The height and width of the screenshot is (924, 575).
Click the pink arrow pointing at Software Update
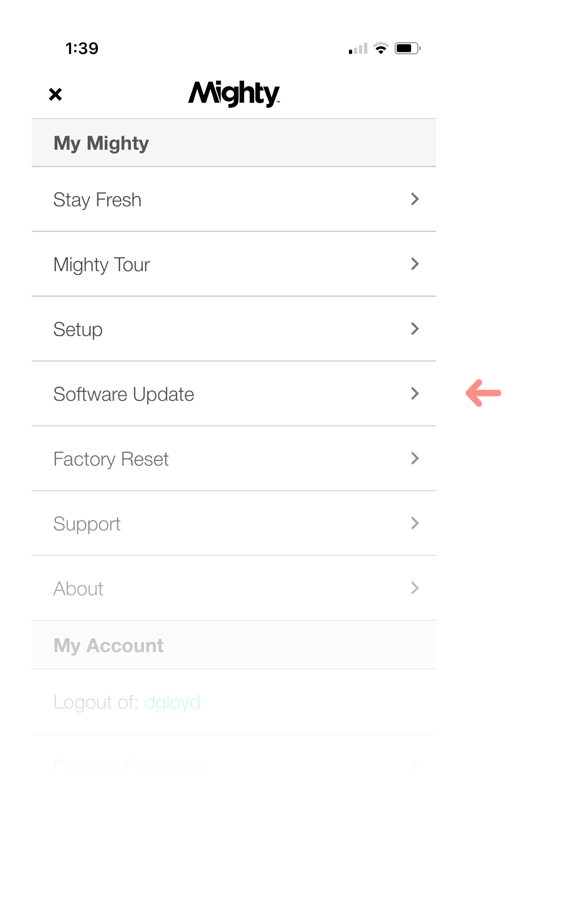483,393
